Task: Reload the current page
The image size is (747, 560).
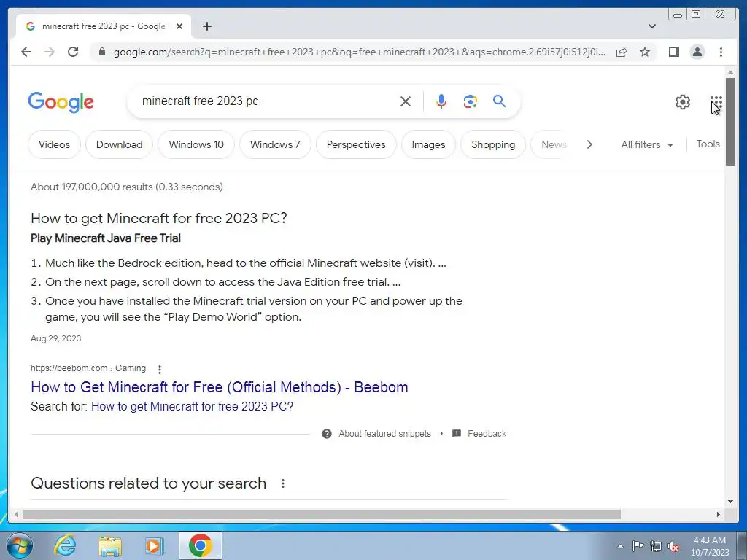Action: pyautogui.click(x=73, y=52)
